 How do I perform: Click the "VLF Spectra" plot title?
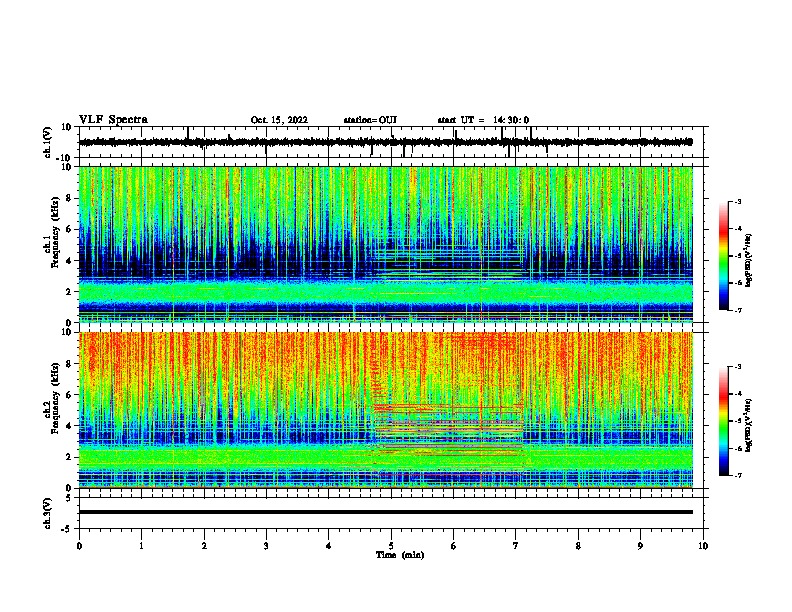[113, 120]
